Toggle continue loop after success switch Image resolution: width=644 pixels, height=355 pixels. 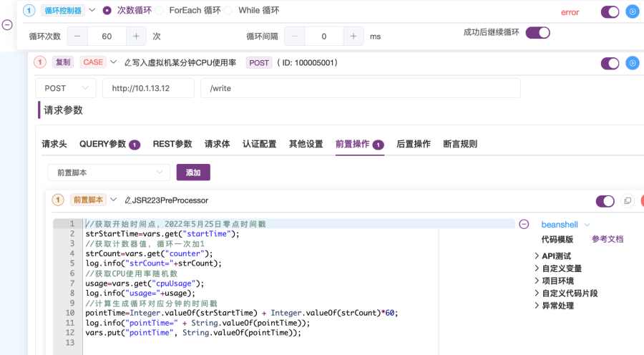point(537,32)
